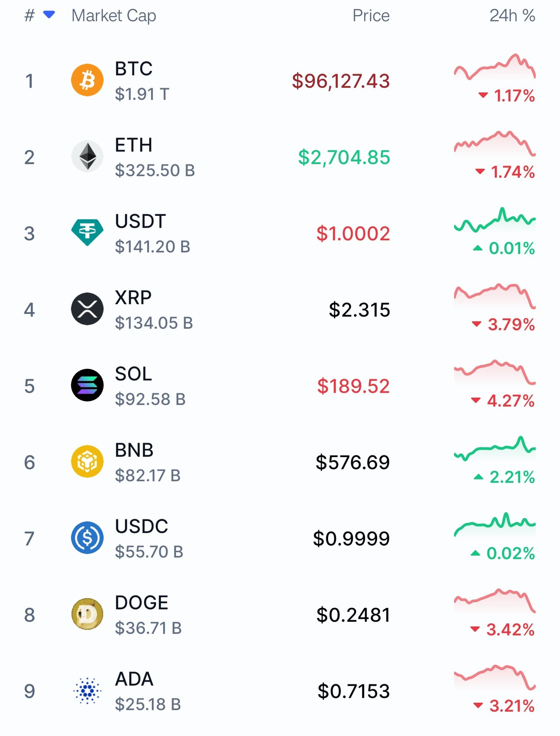
Task: Toggle rank sort with blue arrow
Action: (x=49, y=15)
